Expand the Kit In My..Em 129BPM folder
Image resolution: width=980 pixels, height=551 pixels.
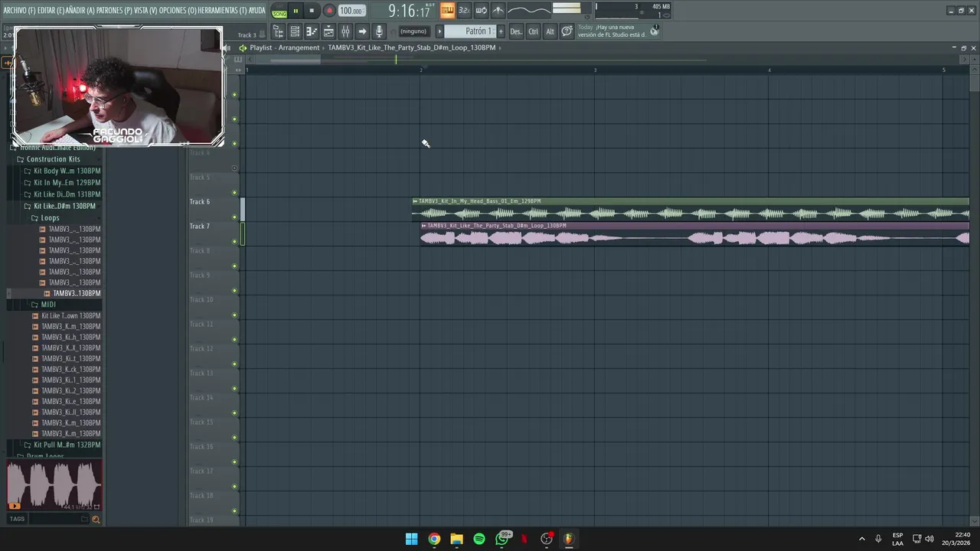pos(64,183)
